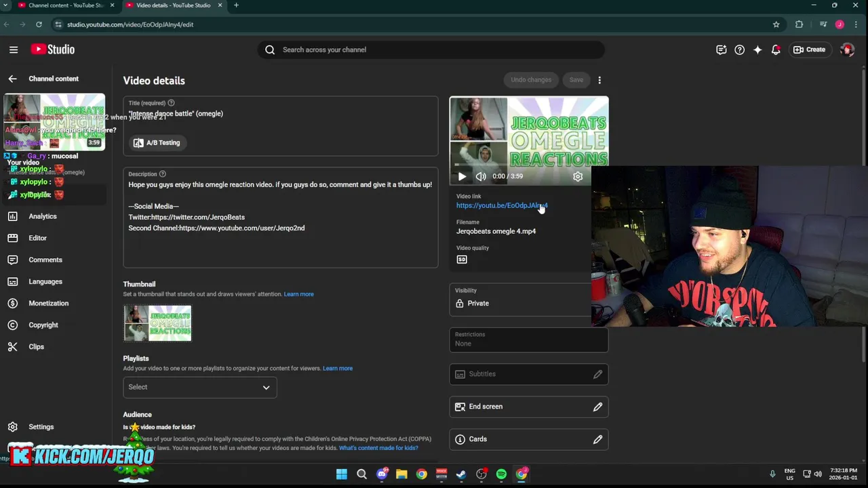Screen dimensions: 868x488
Task: Open the Subtitles row
Action: (x=529, y=374)
